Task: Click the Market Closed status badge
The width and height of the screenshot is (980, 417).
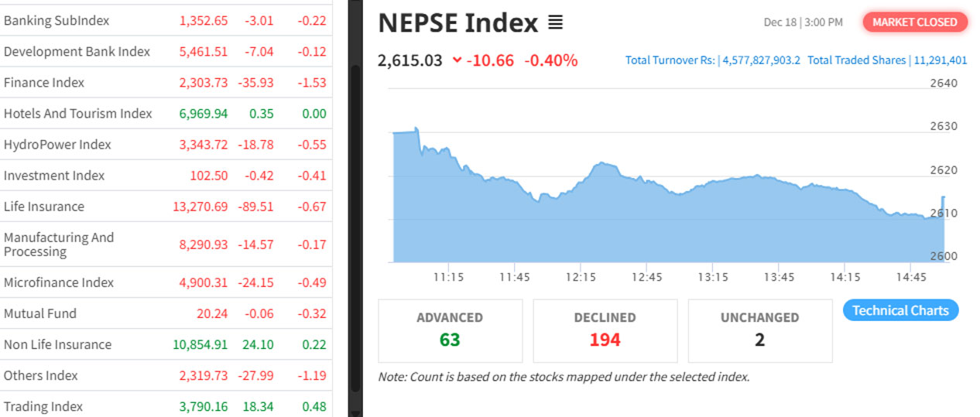Action: (x=915, y=22)
